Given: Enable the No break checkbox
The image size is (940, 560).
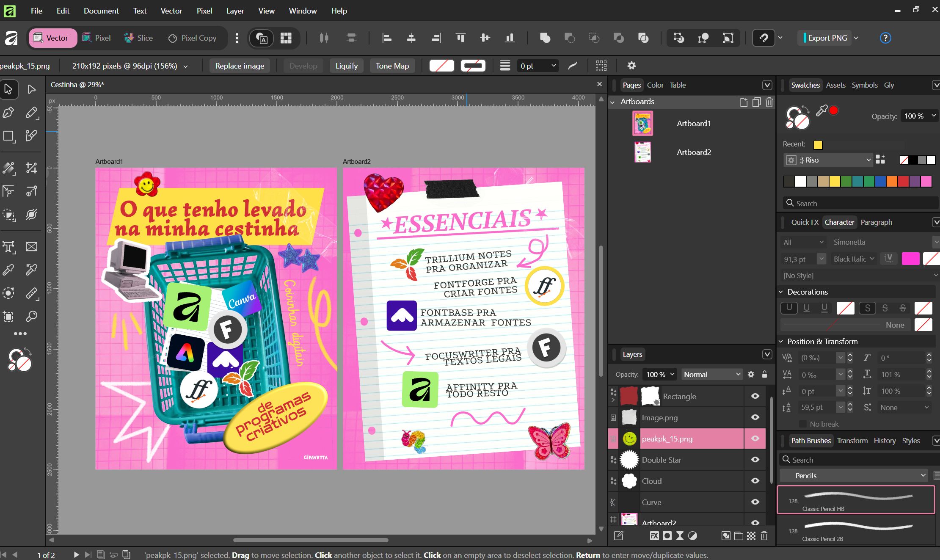Looking at the screenshot, I should pyautogui.click(x=802, y=424).
